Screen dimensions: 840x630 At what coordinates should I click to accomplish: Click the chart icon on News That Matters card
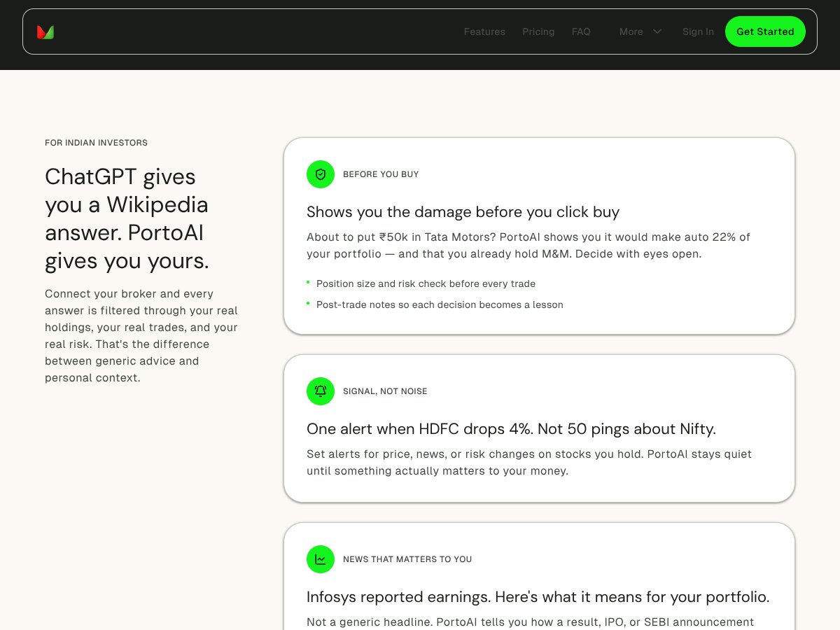321,559
